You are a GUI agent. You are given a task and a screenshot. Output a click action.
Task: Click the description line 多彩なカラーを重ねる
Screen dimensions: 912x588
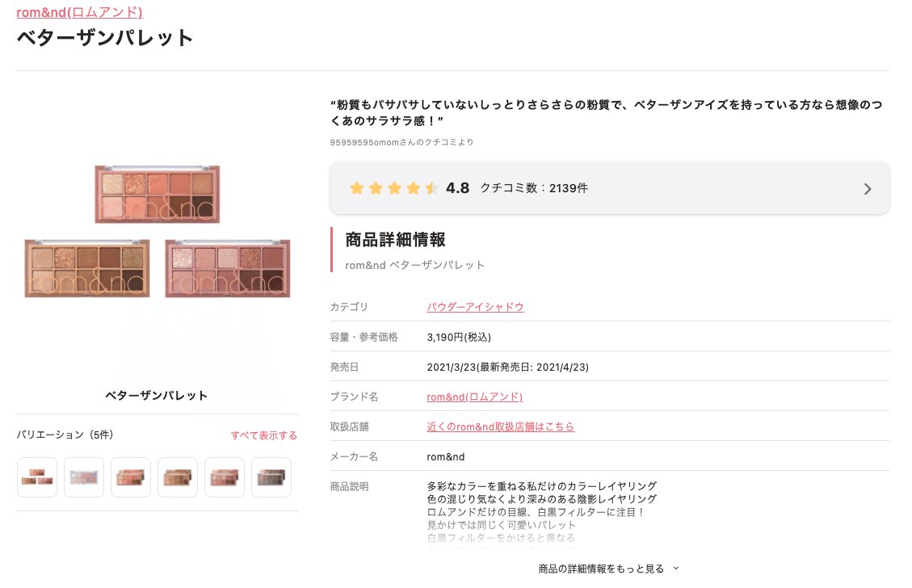pyautogui.click(x=541, y=486)
